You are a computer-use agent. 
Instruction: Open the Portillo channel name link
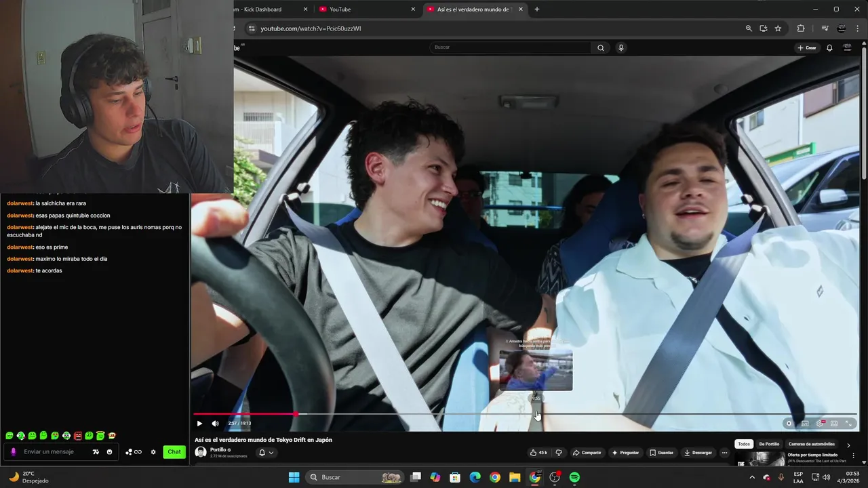218,450
